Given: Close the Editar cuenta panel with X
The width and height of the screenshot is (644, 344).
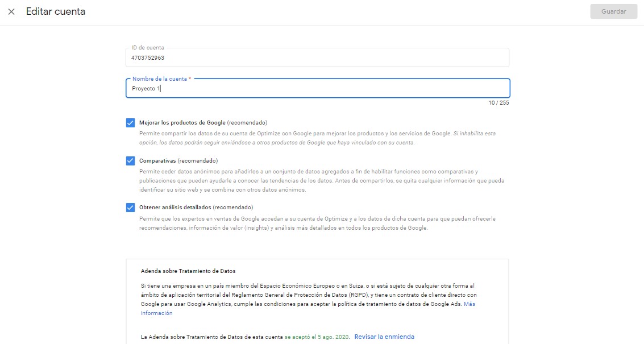Looking at the screenshot, I should click(11, 12).
